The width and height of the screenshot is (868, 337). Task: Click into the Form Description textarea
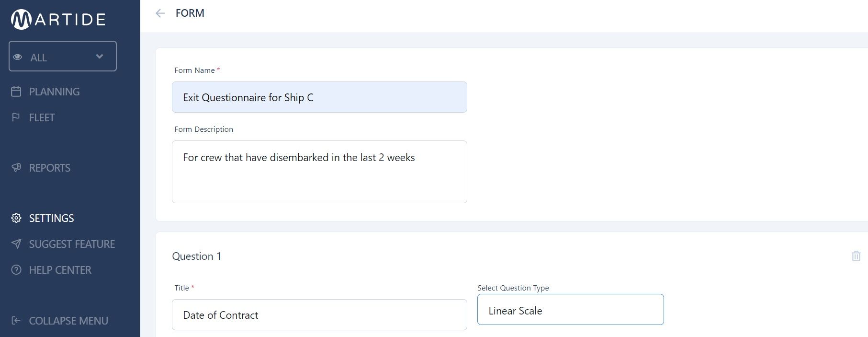pyautogui.click(x=319, y=172)
